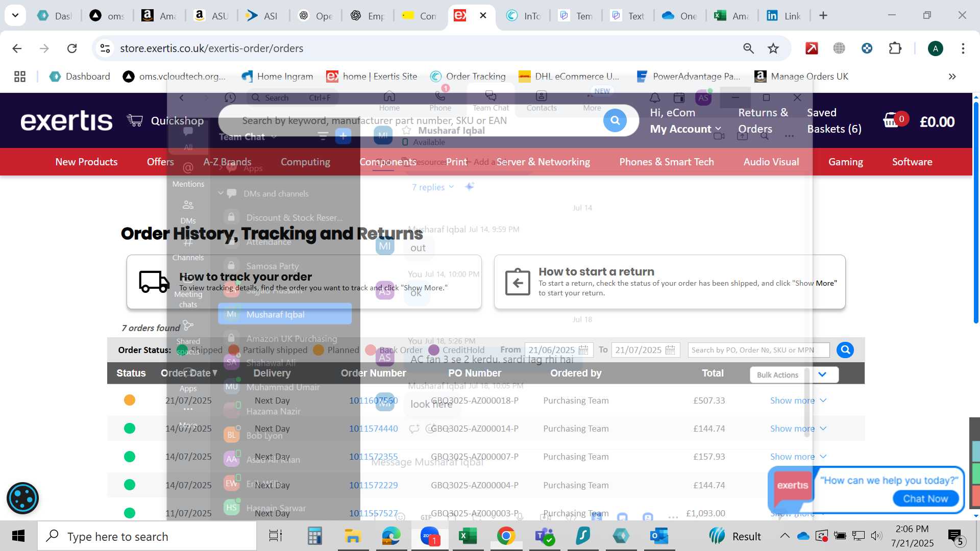Click the orange status dot for 21/07/2025 order
980x551 pixels.
coord(130,400)
